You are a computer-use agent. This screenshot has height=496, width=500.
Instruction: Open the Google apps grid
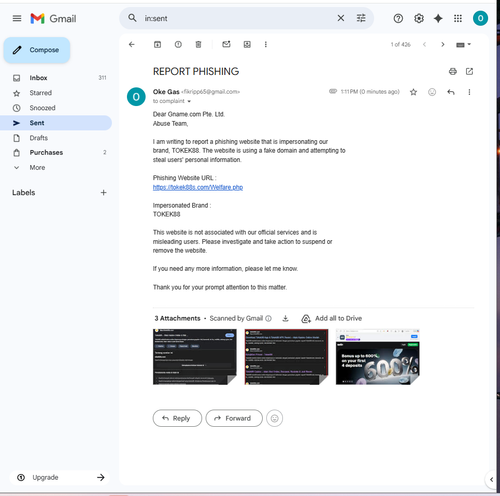458,18
